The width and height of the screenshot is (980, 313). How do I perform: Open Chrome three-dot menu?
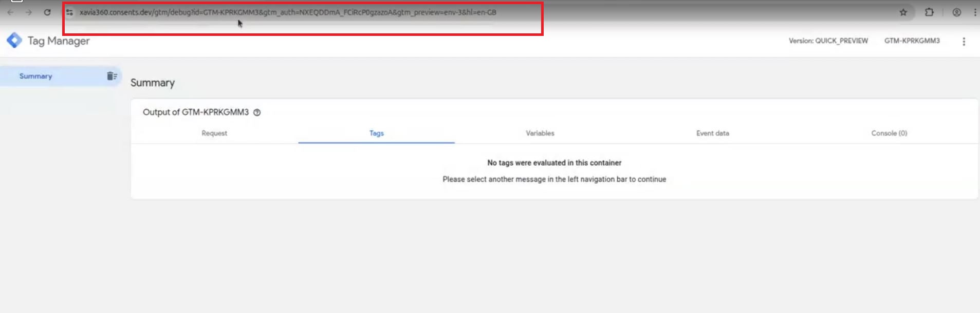[x=975, y=12]
